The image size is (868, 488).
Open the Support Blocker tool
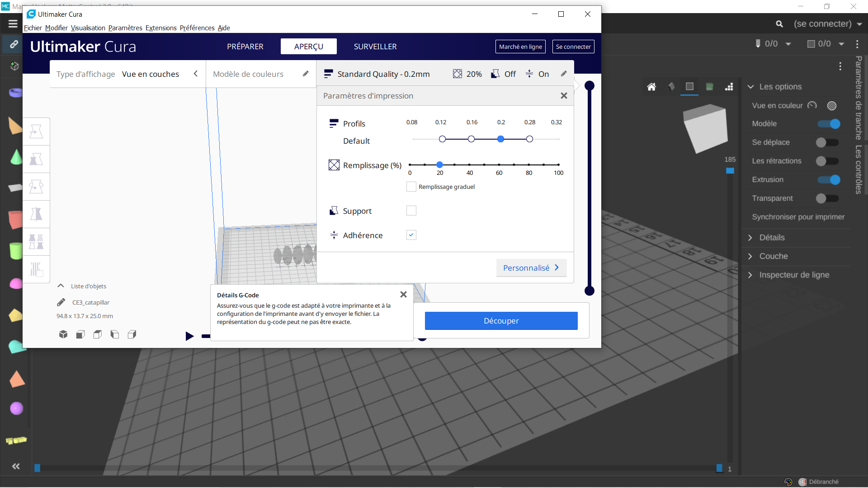(36, 269)
